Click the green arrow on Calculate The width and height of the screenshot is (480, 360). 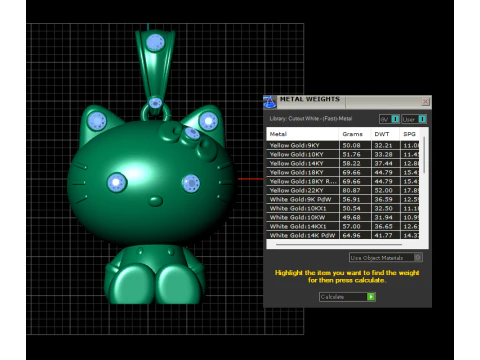[x=371, y=297]
